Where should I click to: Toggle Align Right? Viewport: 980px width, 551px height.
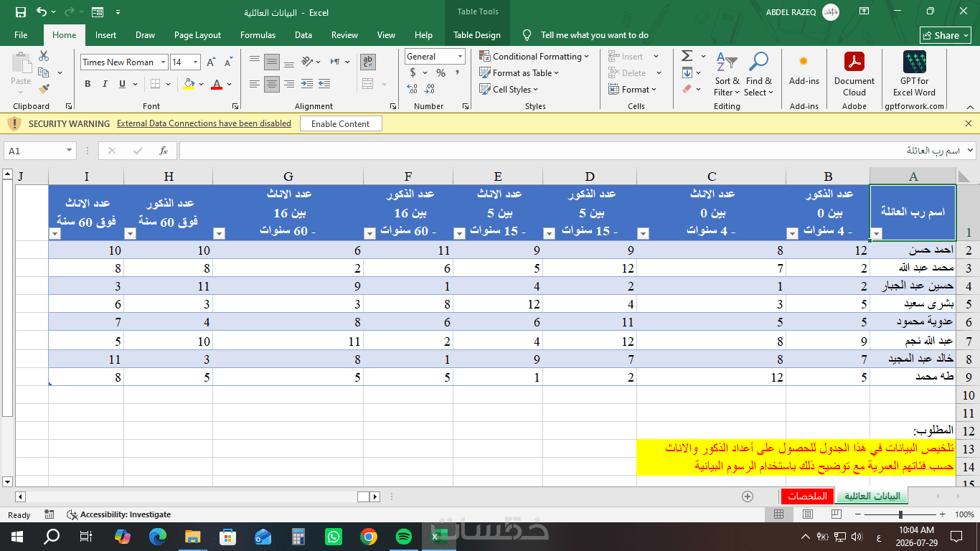click(291, 84)
